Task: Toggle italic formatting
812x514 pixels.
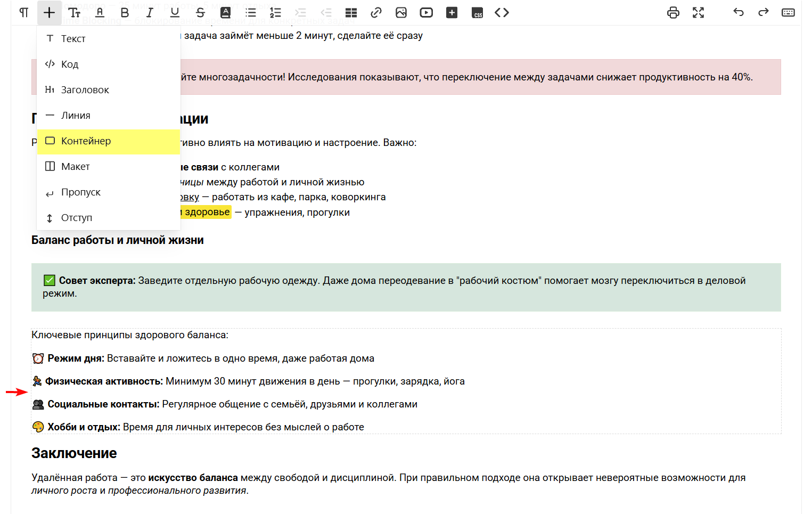Action: (x=150, y=13)
